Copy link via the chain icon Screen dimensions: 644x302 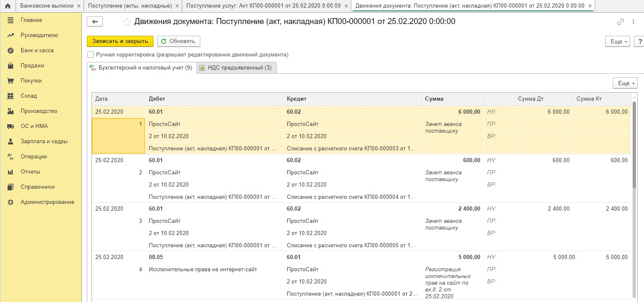tap(620, 22)
